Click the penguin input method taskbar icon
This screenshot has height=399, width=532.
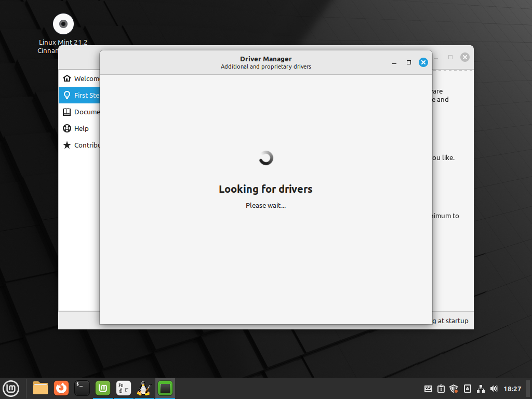point(144,388)
